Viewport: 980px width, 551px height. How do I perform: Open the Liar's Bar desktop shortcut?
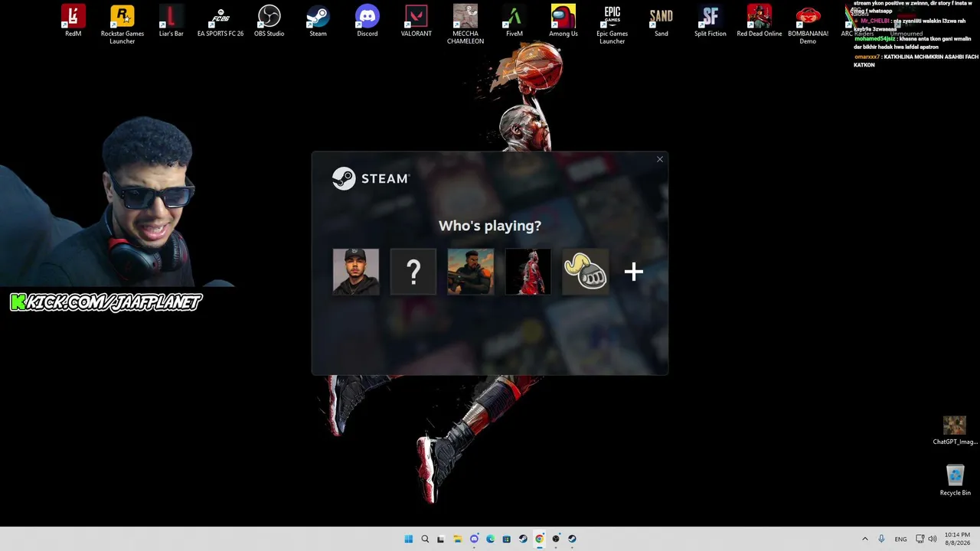(171, 21)
